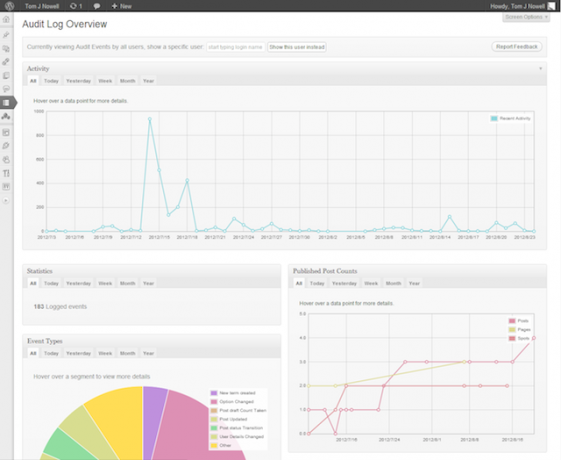
Task: Open the Media icon in sidebar
Action: pyautogui.click(x=6, y=48)
